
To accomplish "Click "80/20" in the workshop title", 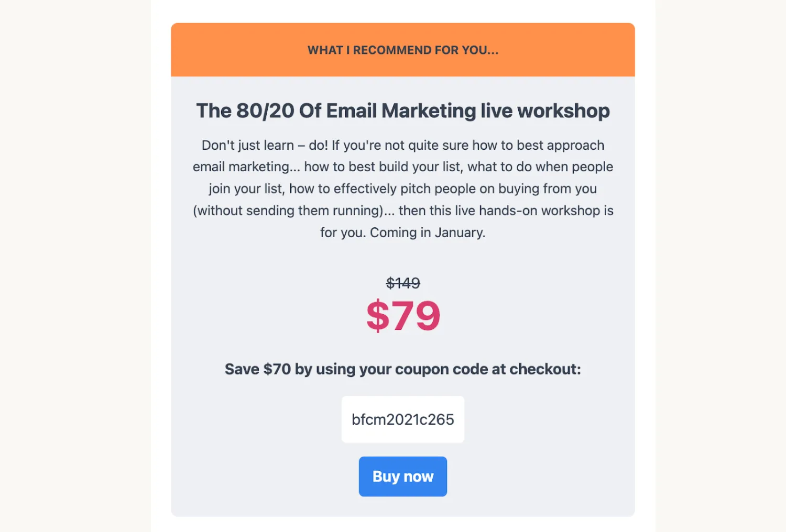I will 265,111.
